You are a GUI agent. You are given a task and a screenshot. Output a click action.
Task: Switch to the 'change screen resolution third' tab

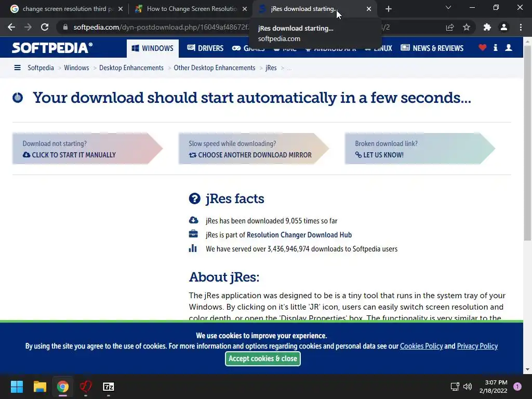67,9
